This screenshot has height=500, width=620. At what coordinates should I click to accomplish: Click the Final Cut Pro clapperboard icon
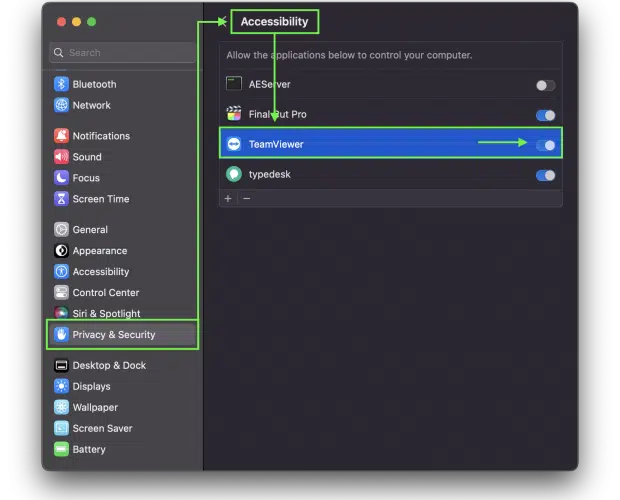234,114
